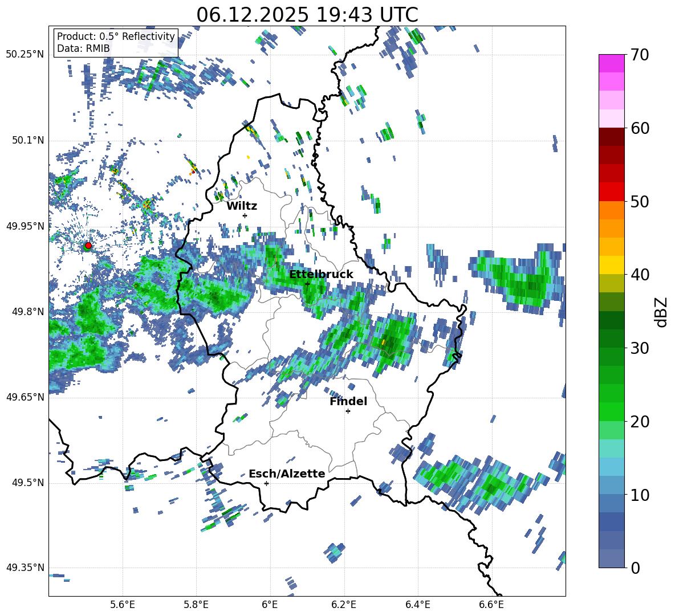675x616 pixels.
Task: Click the Findel city label
Action: 348,401
